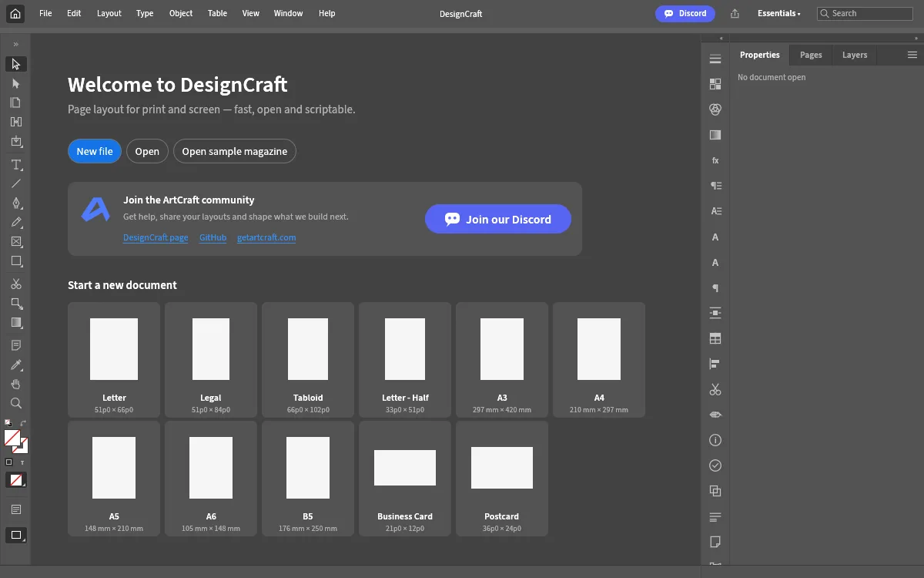Click Join our Discord button
Screen dimensions: 924x578
pyautogui.click(x=498, y=219)
